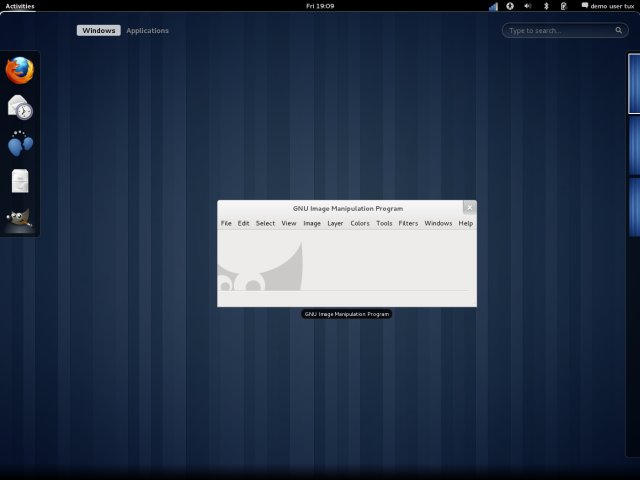Click File in the GIMP preview menu bar

[226, 223]
